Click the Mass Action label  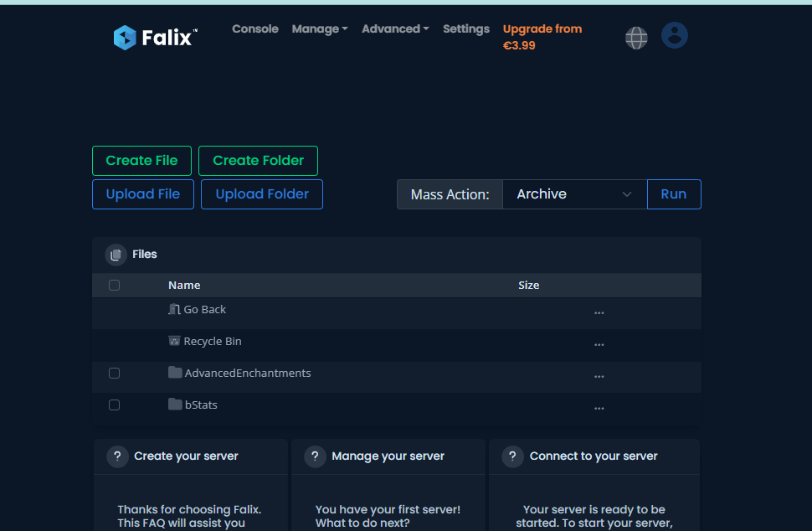pos(450,195)
